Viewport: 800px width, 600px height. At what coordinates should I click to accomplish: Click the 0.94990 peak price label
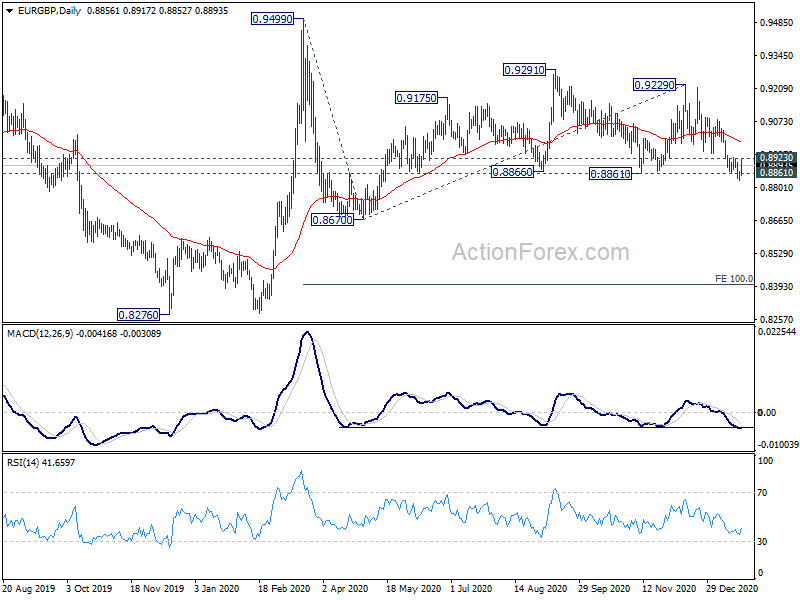pyautogui.click(x=273, y=19)
